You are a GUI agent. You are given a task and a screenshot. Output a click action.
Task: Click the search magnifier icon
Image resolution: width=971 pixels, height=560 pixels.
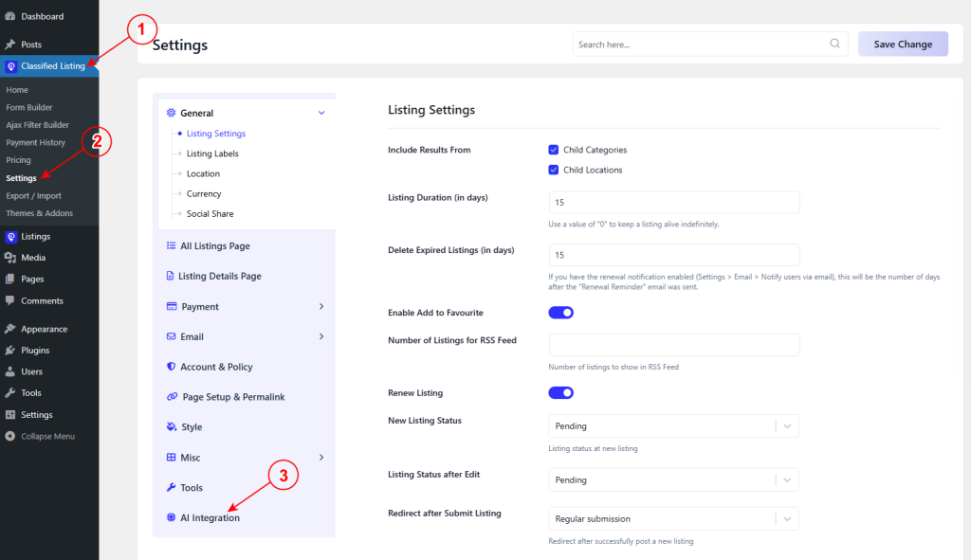pyautogui.click(x=834, y=44)
